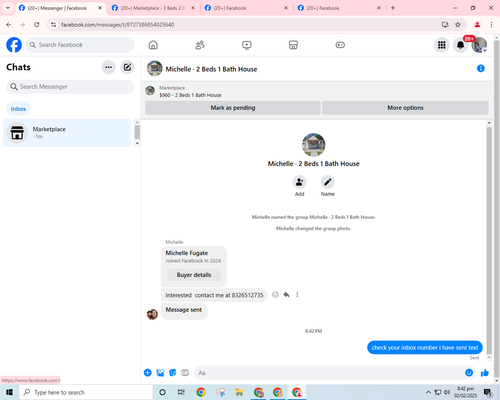The image size is (500, 400).
Task: Click the Michelle Fugate profile name
Action: coord(187,253)
